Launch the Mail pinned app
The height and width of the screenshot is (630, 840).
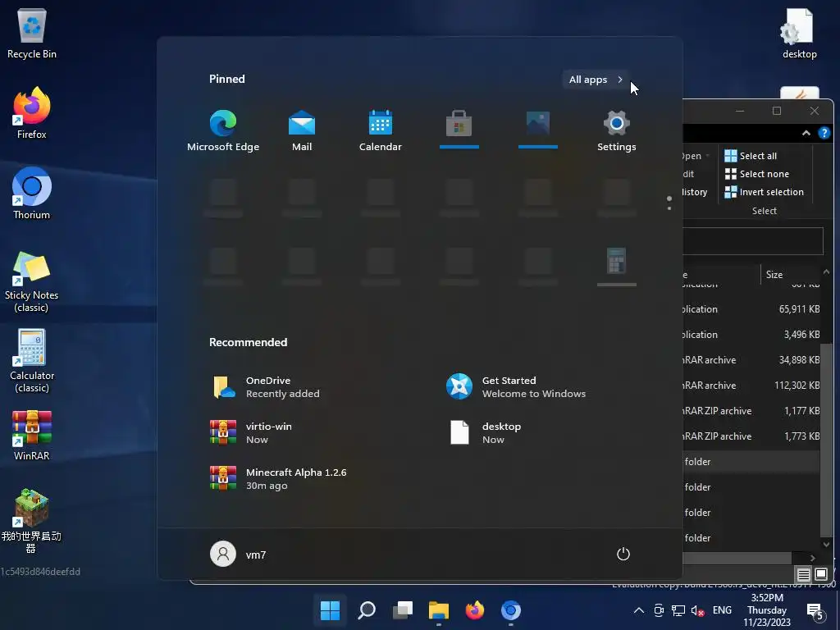pyautogui.click(x=302, y=130)
